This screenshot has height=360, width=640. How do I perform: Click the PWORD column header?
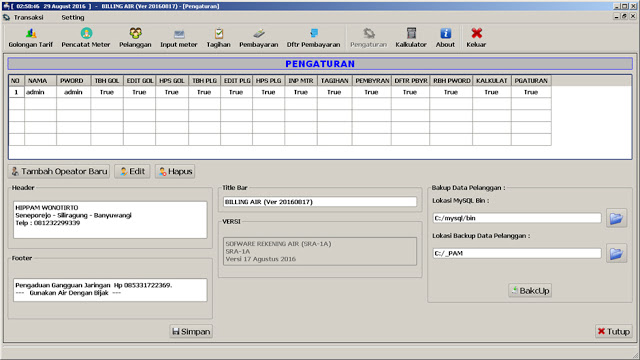pos(73,81)
